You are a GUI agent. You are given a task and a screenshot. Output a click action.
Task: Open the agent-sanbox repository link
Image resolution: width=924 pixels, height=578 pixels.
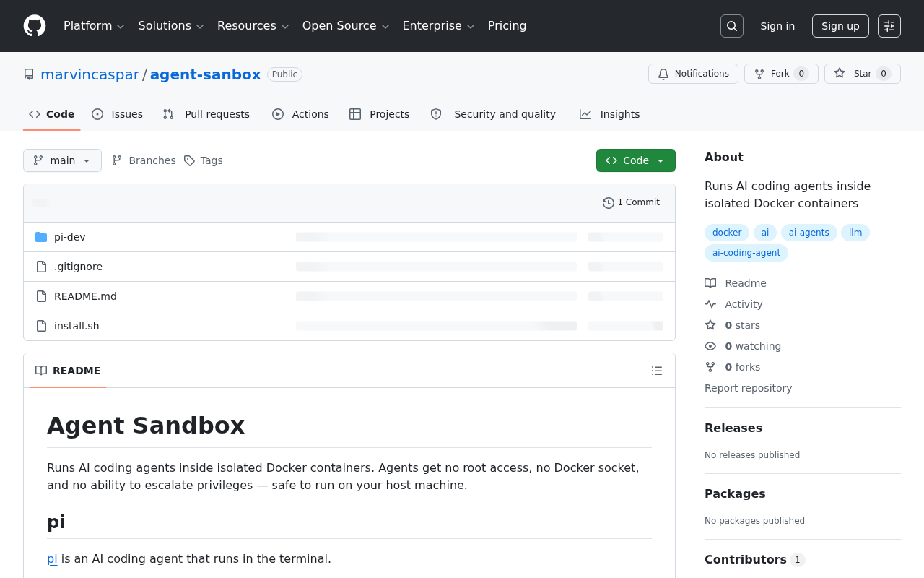(x=205, y=74)
